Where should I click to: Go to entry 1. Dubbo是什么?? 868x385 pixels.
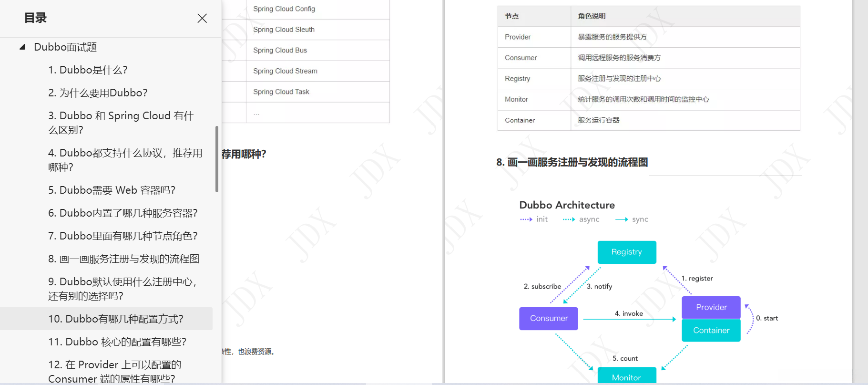pos(88,70)
